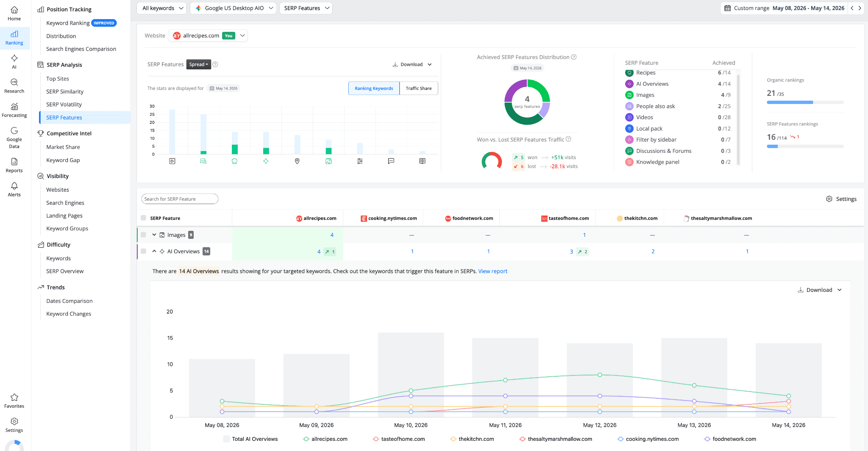868x451 pixels.
Task: Open the SERP Features top dropdown
Action: click(306, 8)
